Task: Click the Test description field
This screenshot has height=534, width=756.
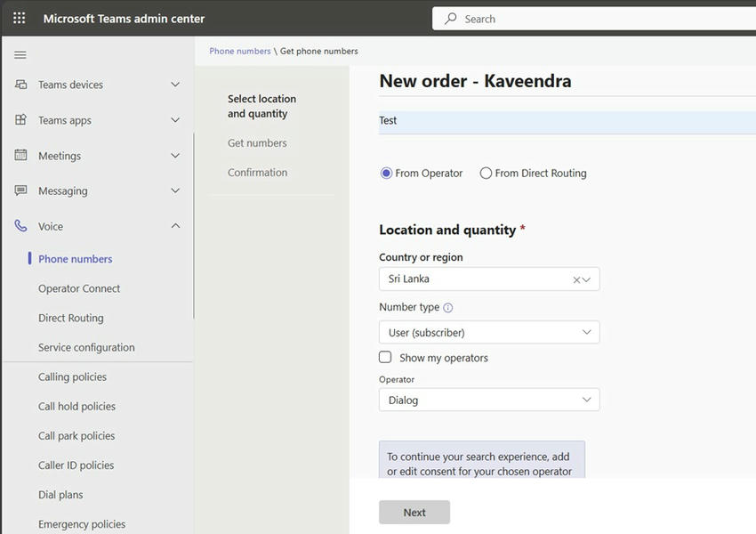Action: pos(567,121)
